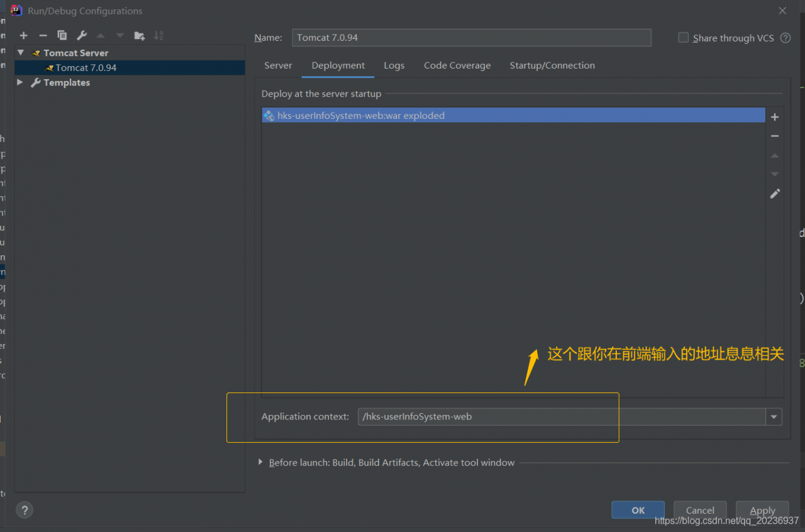The image size is (805, 532).
Task: Sort configurations alphabetically
Action: (x=158, y=36)
